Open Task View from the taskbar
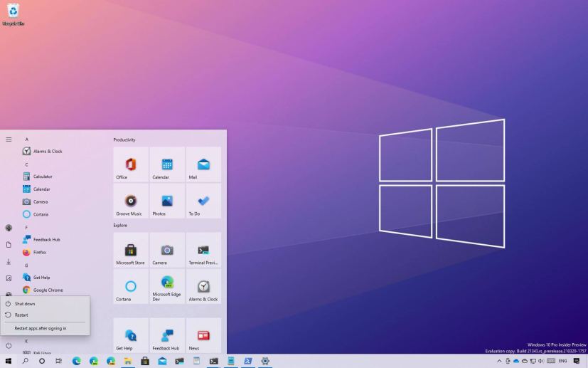 [x=58, y=362]
